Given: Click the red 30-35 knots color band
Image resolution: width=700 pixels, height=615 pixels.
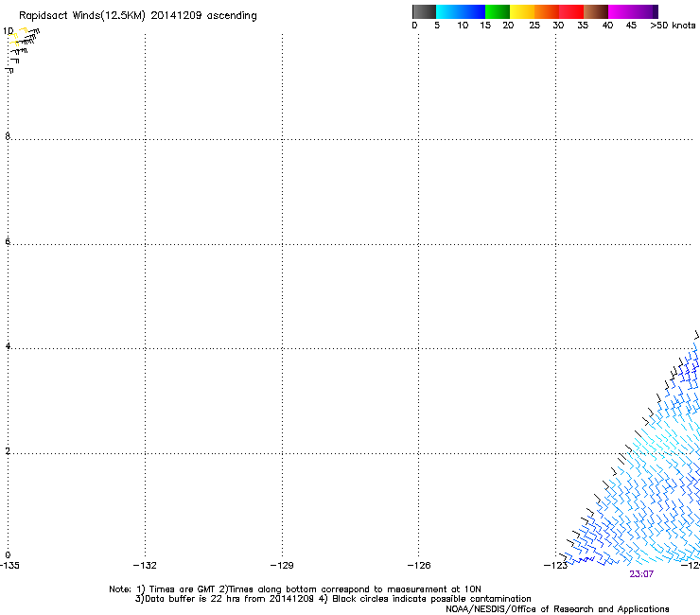Looking at the screenshot, I should coord(571,11).
